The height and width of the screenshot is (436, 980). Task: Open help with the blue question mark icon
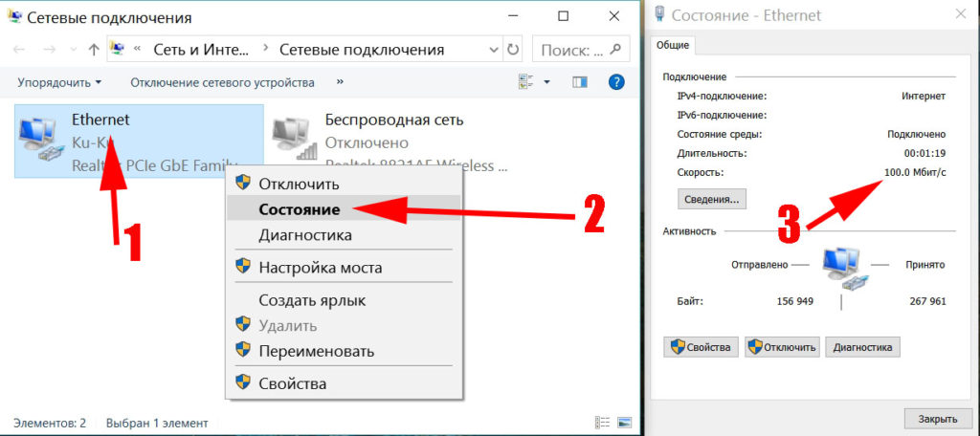tap(617, 82)
